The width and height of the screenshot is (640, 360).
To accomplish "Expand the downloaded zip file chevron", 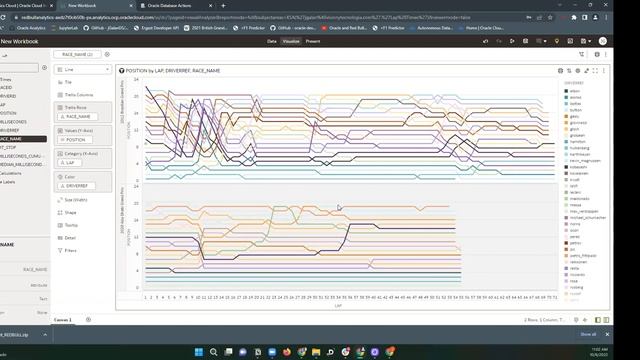I will point(45,335).
